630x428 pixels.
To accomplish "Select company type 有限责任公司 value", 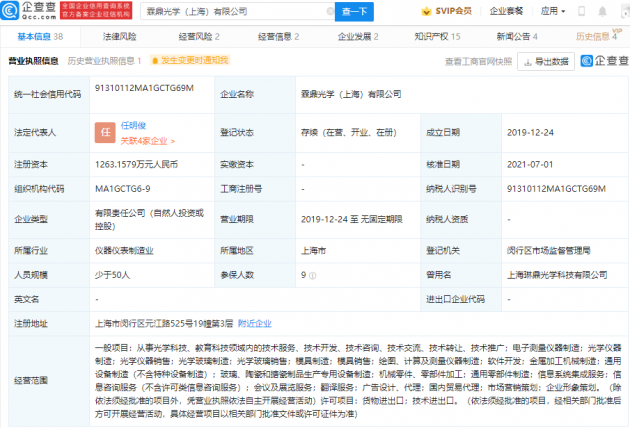I will tap(149, 219).
